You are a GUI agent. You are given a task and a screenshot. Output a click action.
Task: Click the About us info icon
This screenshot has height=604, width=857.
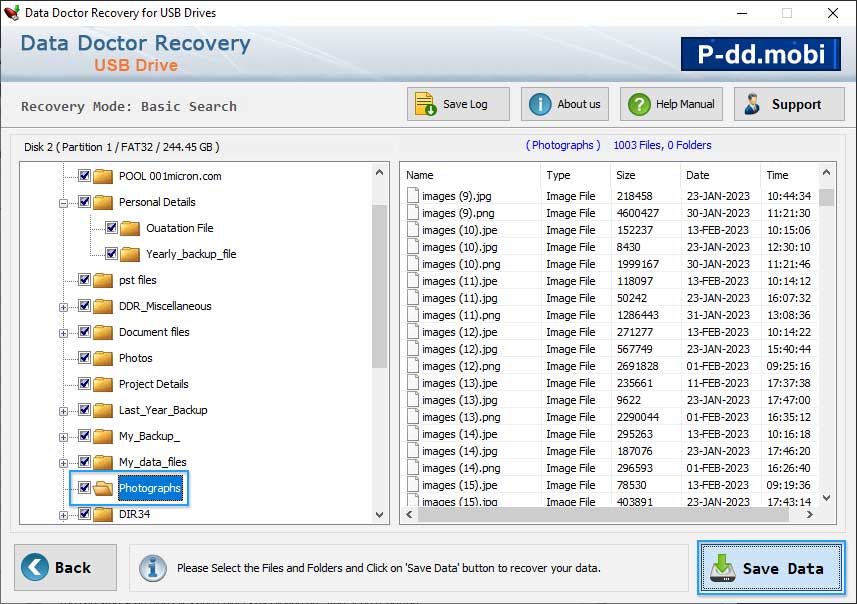coord(540,104)
